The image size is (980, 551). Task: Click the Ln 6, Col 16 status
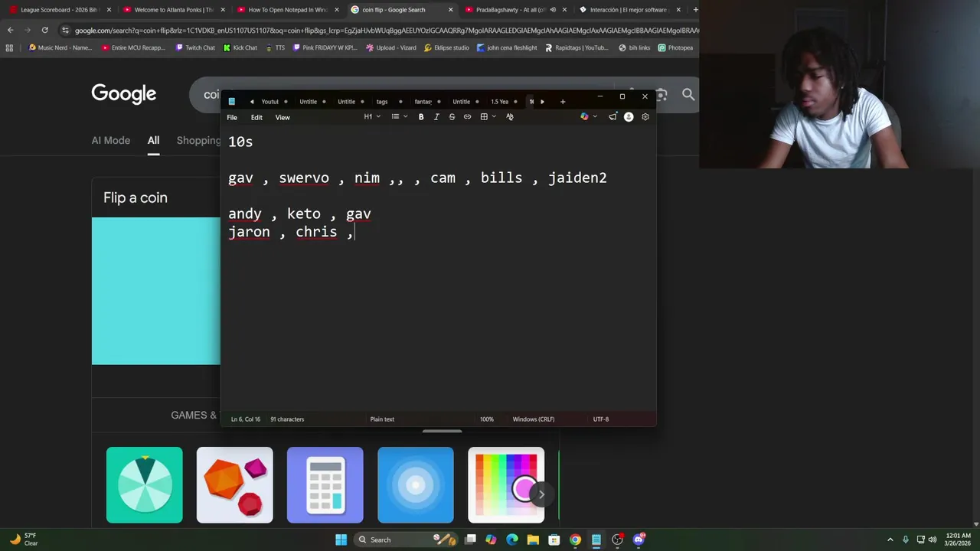coord(246,419)
